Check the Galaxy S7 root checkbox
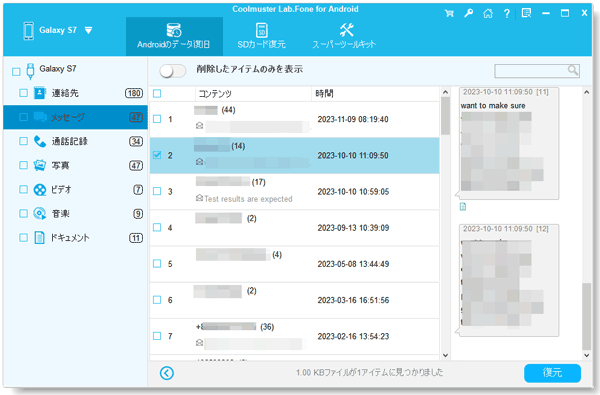The width and height of the screenshot is (600, 395). point(16,72)
